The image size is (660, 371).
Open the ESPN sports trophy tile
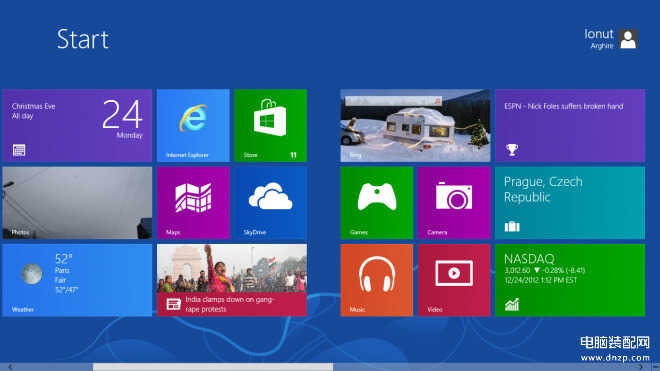click(x=570, y=125)
